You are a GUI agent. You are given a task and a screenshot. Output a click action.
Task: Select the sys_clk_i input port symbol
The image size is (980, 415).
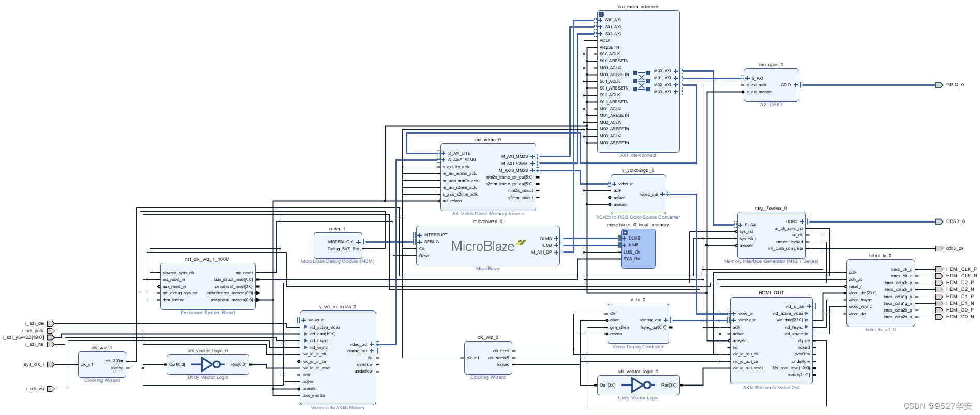tap(51, 364)
